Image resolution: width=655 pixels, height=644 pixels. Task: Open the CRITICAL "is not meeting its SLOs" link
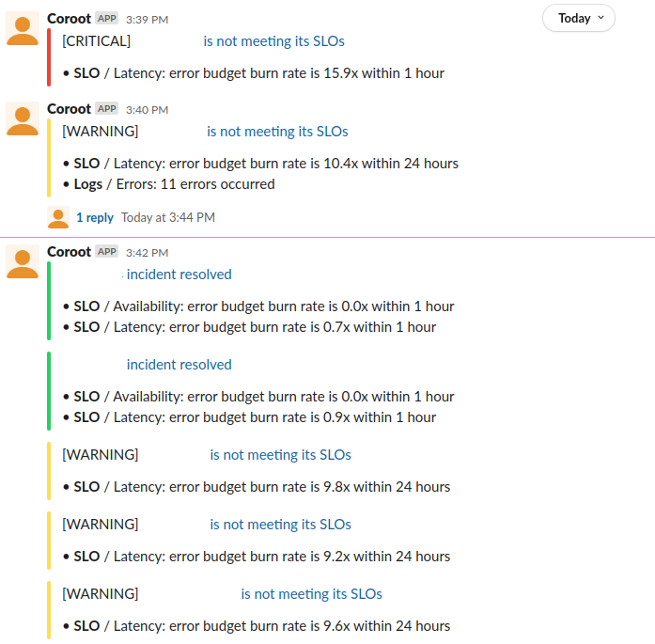coord(273,41)
